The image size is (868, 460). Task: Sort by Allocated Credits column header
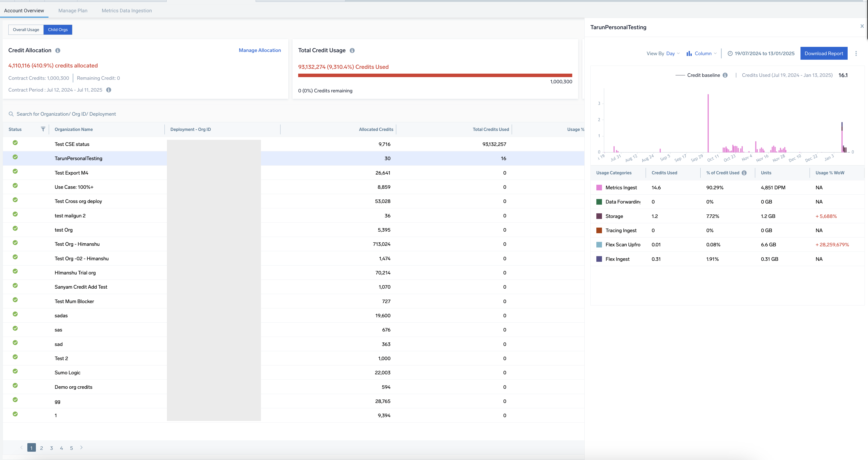pos(376,129)
